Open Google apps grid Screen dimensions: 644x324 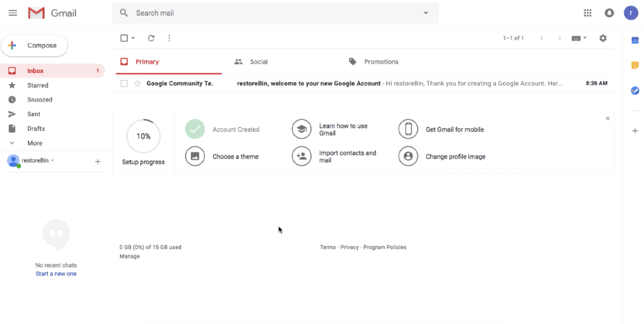pos(587,13)
